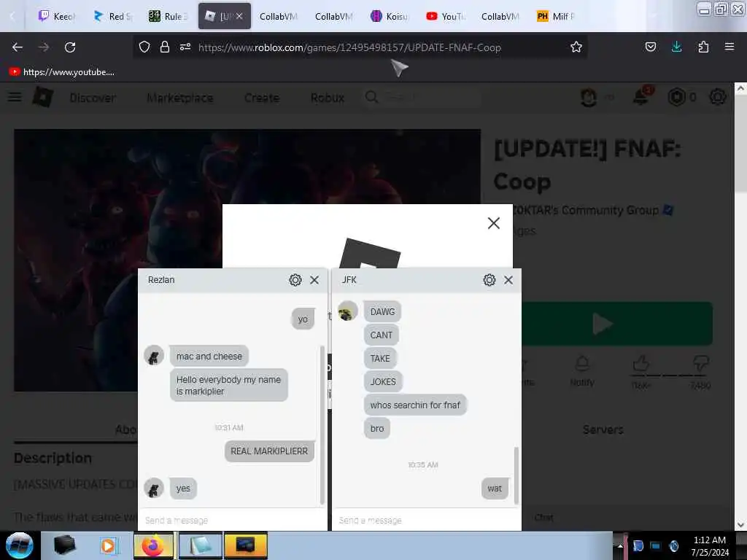Click JFK's avatar in the chat
Image resolution: width=747 pixels, height=560 pixels.
[348, 311]
